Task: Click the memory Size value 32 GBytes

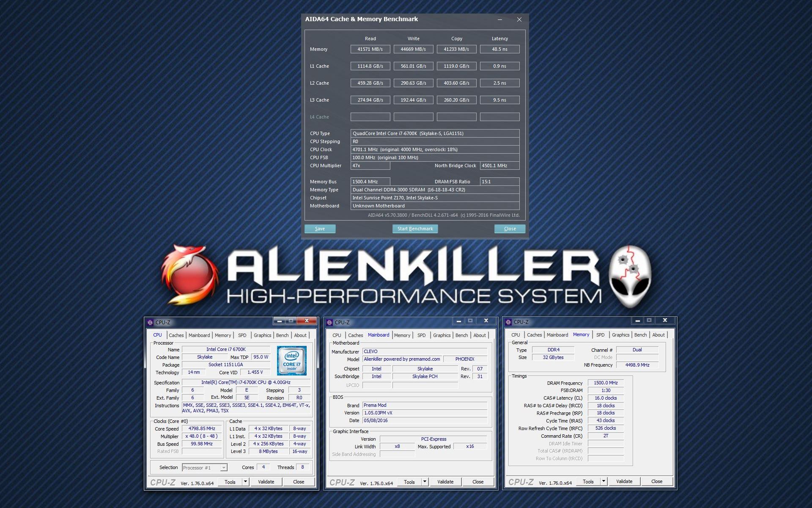Action: 553,357
